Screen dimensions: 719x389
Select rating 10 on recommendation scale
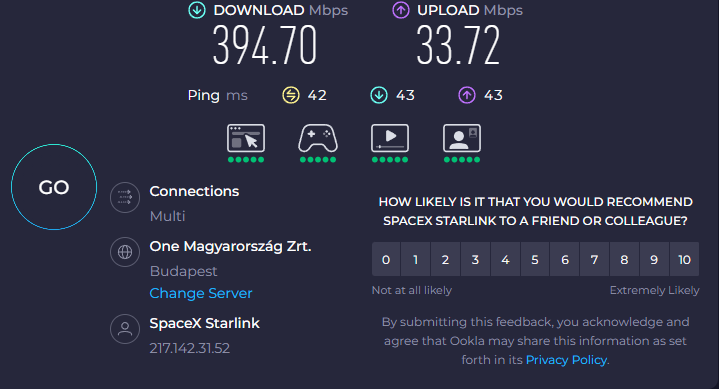pyautogui.click(x=684, y=260)
